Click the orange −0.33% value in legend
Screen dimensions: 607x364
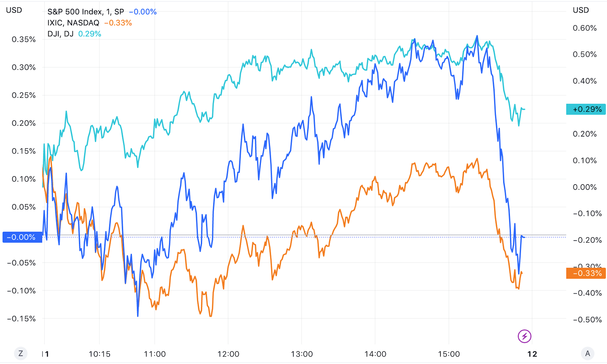pos(118,23)
